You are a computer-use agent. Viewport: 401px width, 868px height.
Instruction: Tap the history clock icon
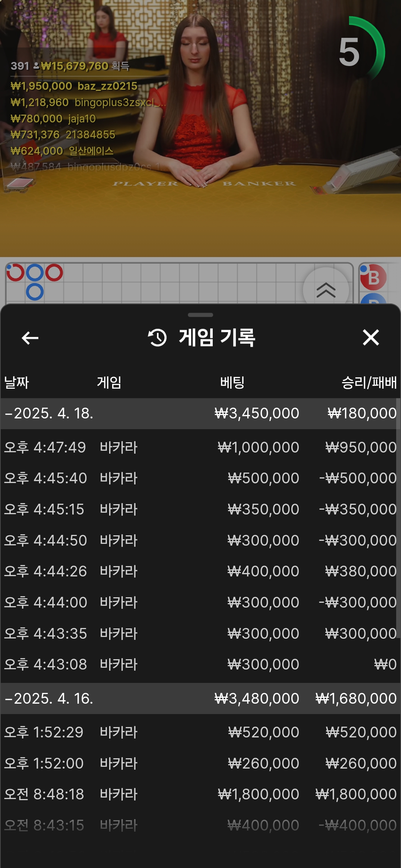click(157, 338)
